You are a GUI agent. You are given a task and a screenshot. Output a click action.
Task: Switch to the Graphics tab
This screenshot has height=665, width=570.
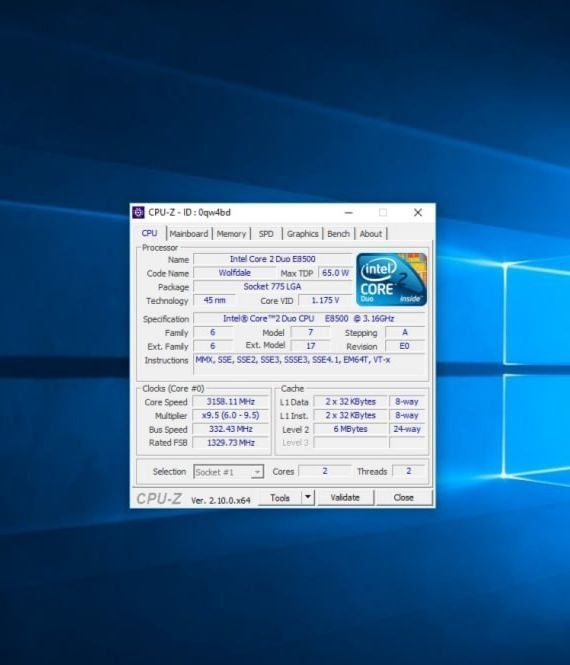coord(302,234)
